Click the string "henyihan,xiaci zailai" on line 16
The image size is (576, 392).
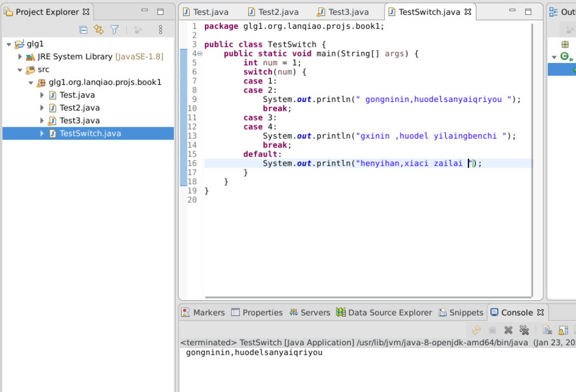pos(414,163)
